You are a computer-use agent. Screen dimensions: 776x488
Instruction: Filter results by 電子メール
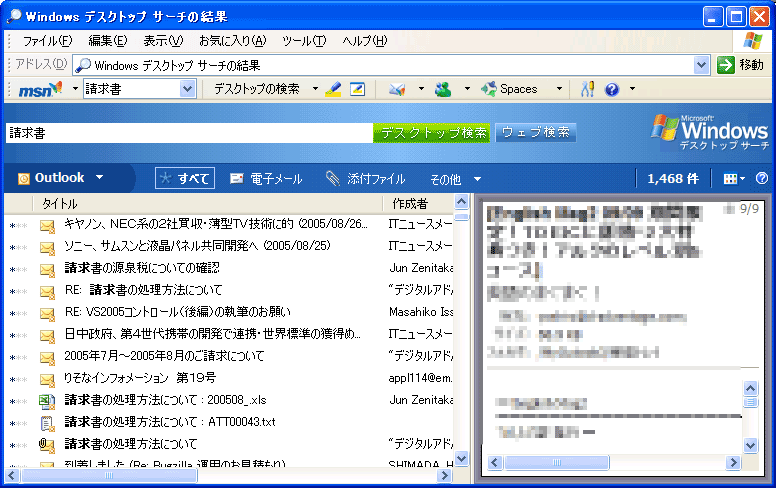click(x=266, y=179)
